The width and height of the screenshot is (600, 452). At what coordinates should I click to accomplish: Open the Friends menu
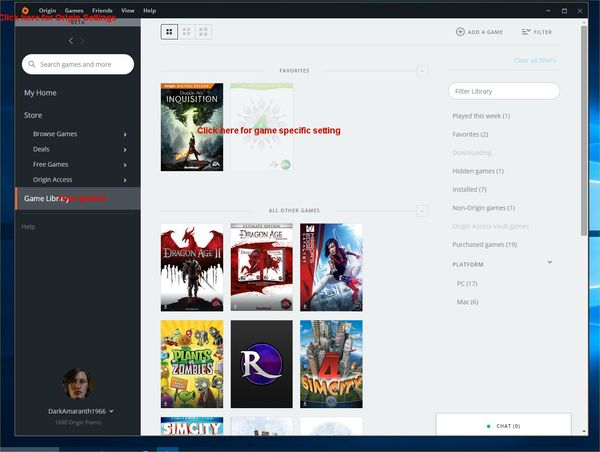[x=102, y=11]
